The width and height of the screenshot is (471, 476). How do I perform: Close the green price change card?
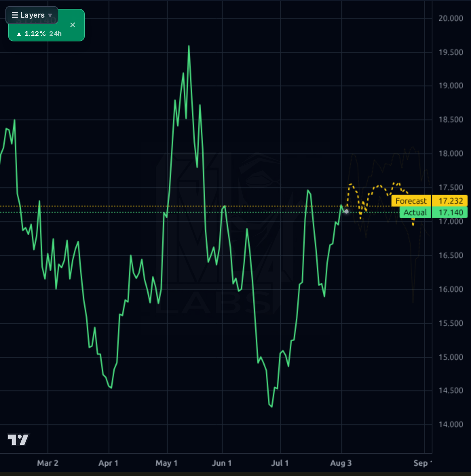tap(73, 25)
